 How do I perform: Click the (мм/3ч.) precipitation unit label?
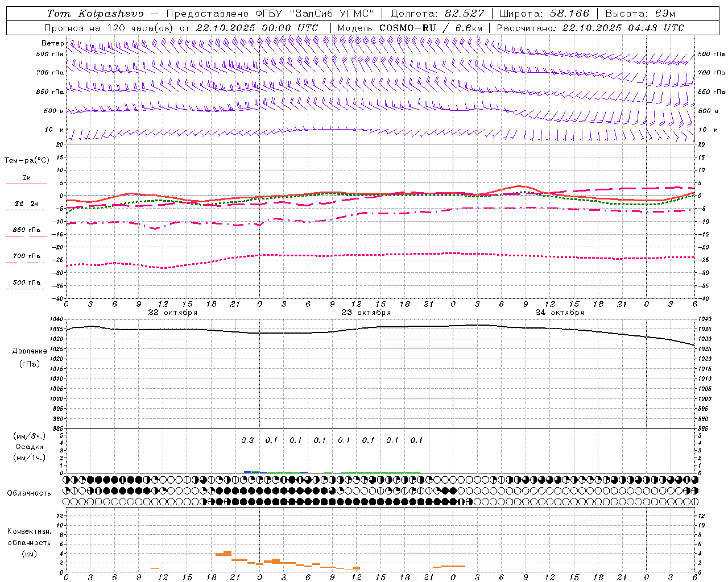[30, 436]
